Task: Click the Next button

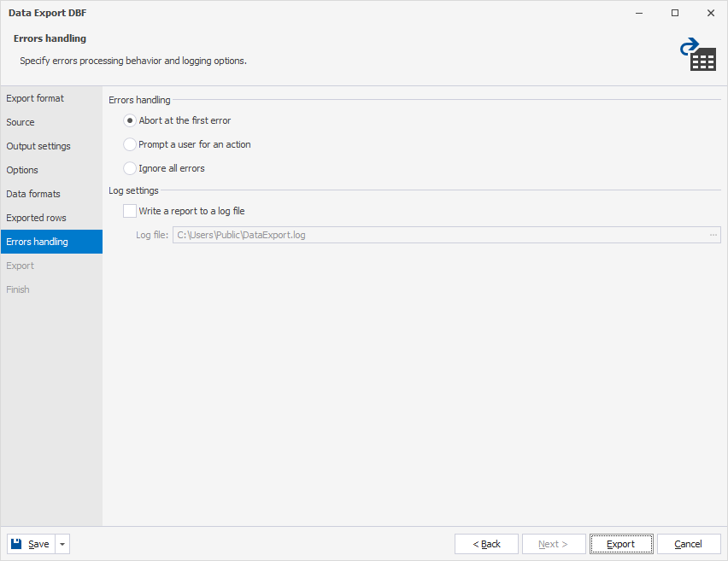Action: point(554,544)
